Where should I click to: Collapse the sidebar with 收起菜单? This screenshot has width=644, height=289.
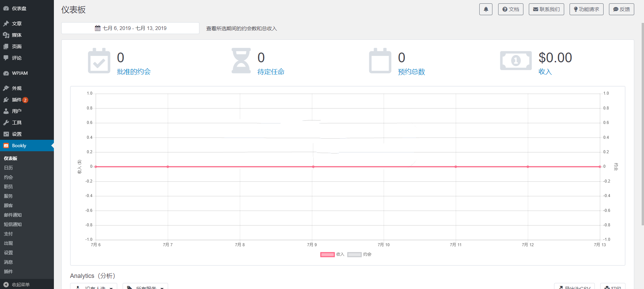(x=20, y=285)
